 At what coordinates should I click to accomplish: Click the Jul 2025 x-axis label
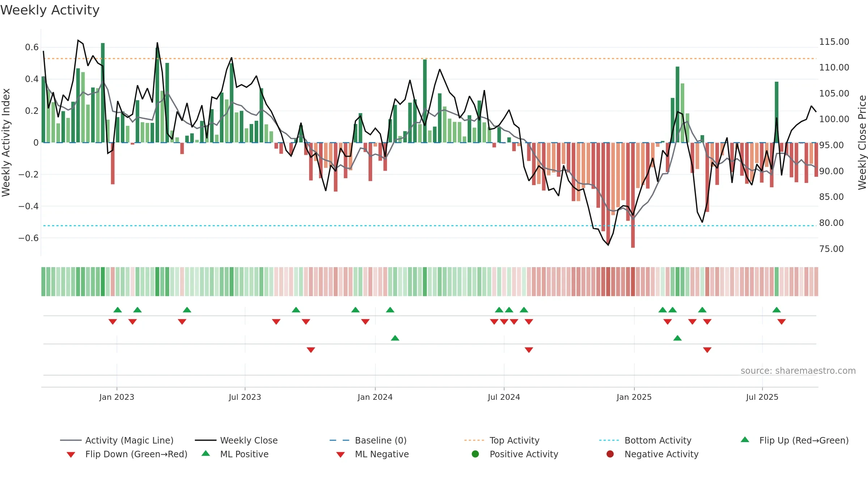click(762, 397)
